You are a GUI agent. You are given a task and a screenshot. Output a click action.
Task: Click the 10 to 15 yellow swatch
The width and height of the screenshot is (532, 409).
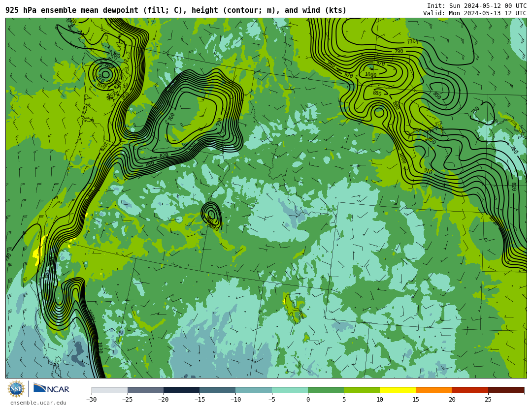click(398, 390)
